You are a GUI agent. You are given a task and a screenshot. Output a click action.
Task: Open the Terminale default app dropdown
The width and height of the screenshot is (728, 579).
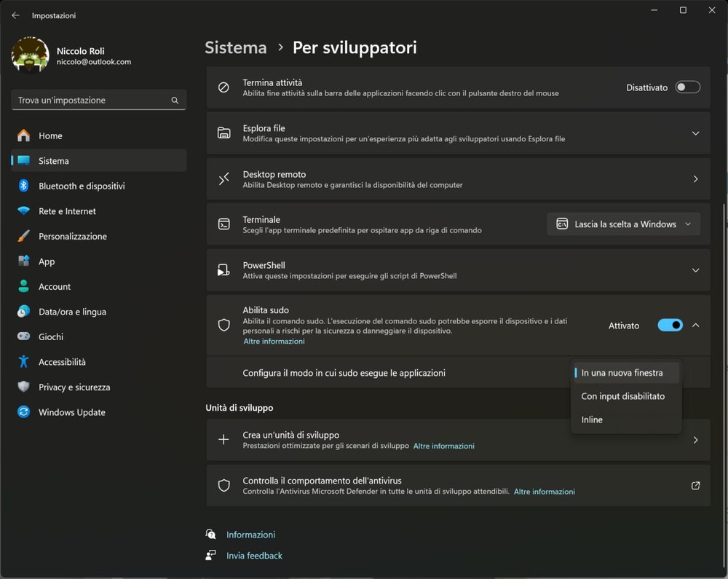point(624,224)
